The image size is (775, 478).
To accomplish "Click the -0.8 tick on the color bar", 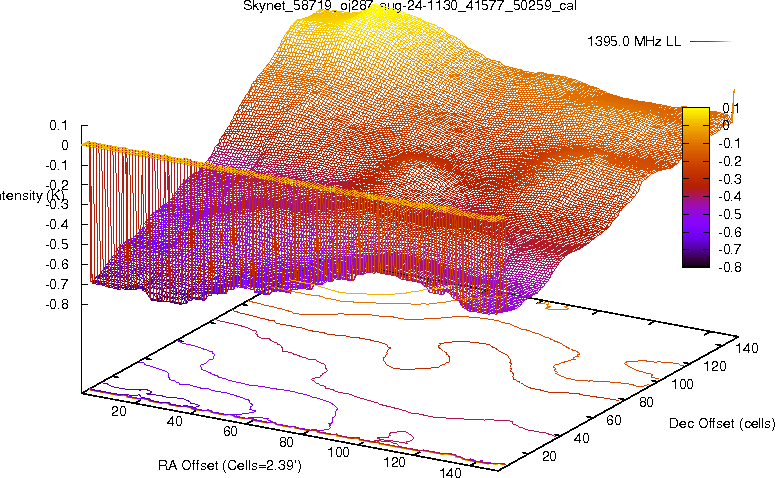I will pos(730,267).
